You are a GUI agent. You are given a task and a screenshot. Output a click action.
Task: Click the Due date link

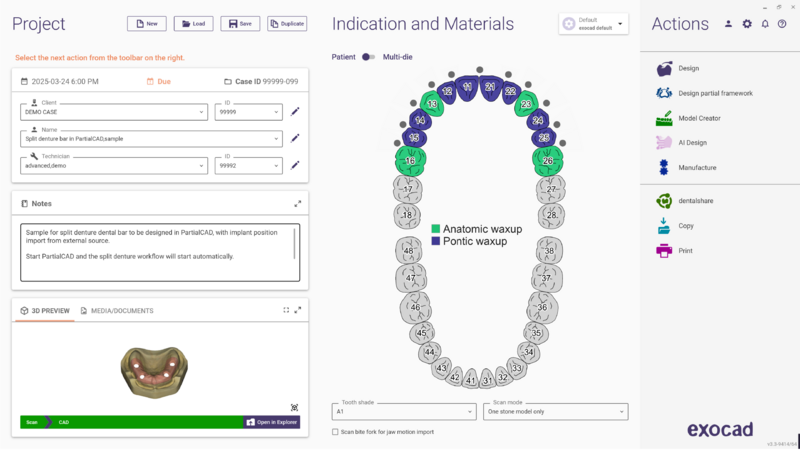tap(164, 82)
